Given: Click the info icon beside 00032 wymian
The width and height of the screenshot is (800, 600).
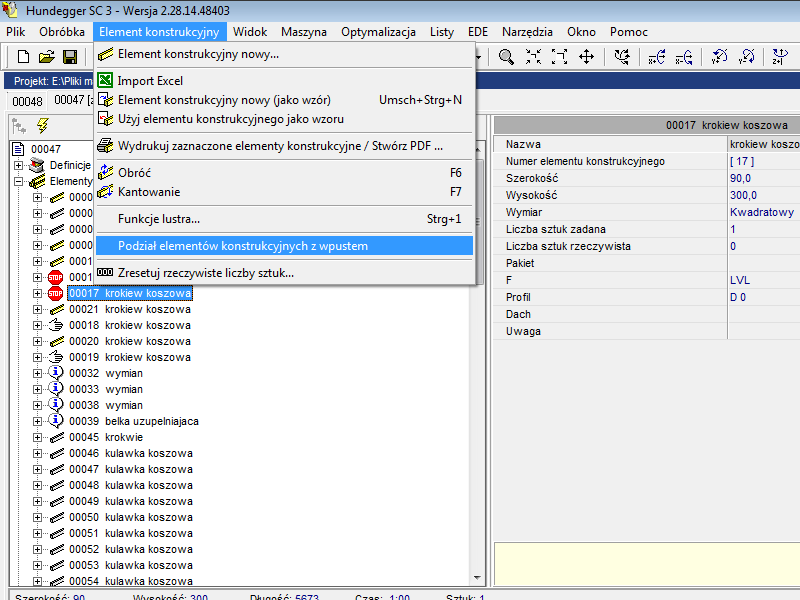Looking at the screenshot, I should coord(55,373).
